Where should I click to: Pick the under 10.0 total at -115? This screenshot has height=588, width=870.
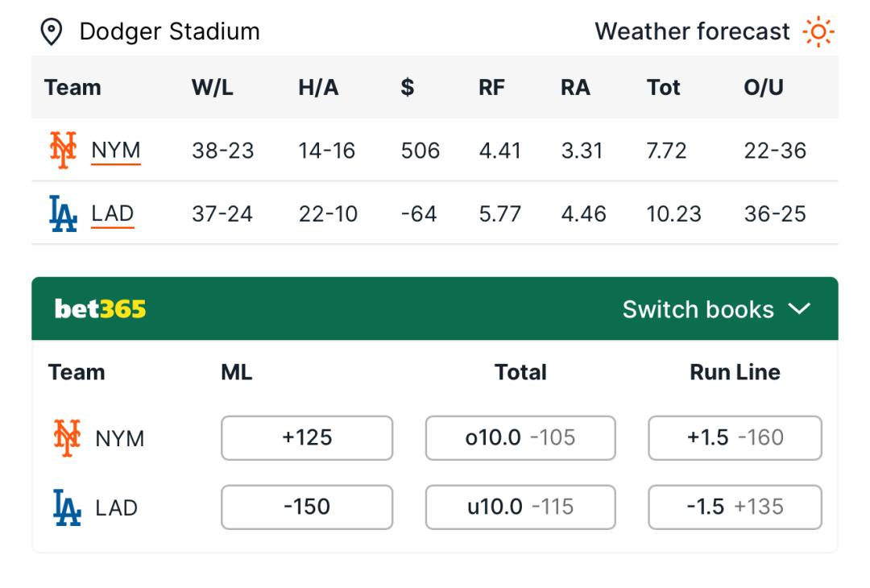pyautogui.click(x=520, y=507)
